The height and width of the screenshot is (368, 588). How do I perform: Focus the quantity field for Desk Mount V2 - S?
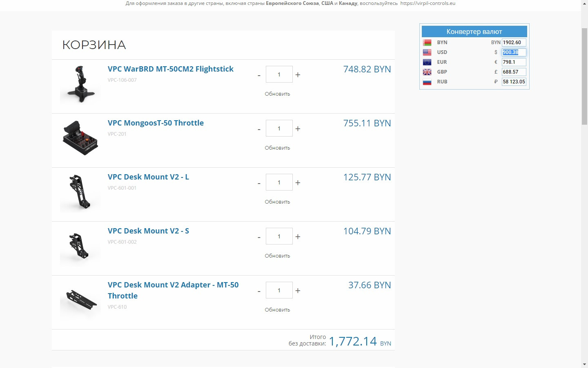(x=279, y=236)
